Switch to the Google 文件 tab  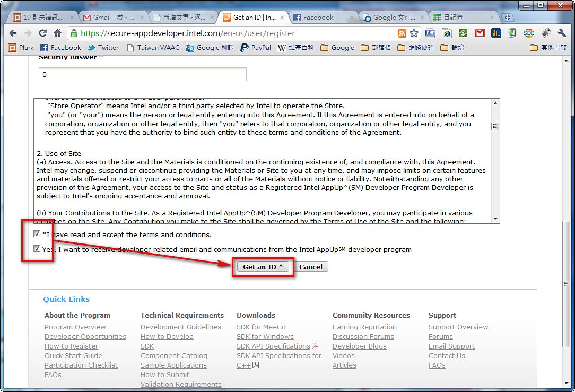394,18
